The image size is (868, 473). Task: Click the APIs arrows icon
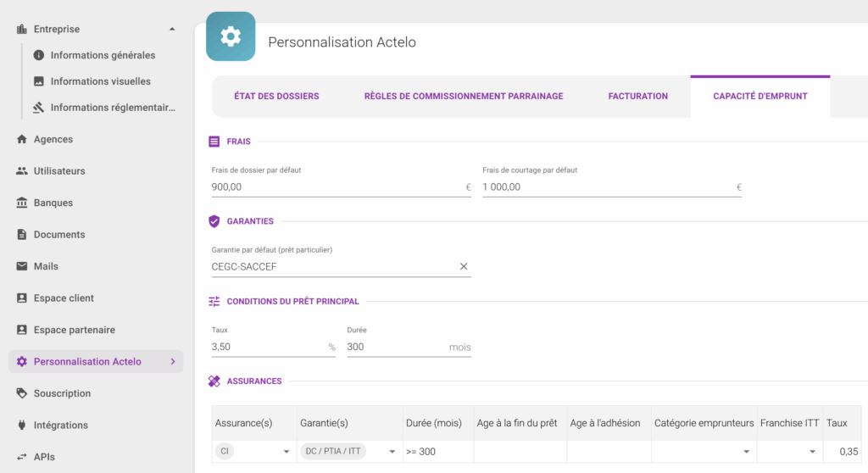click(21, 457)
